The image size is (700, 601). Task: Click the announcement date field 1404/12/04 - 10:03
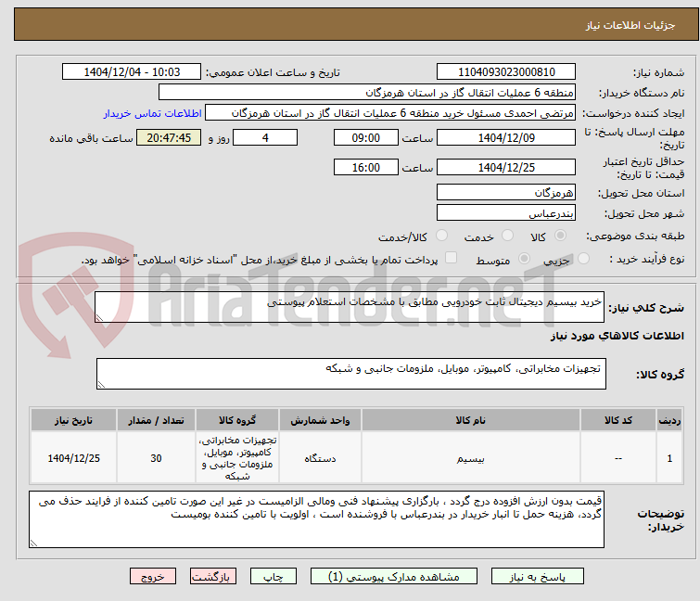pyautogui.click(x=132, y=71)
